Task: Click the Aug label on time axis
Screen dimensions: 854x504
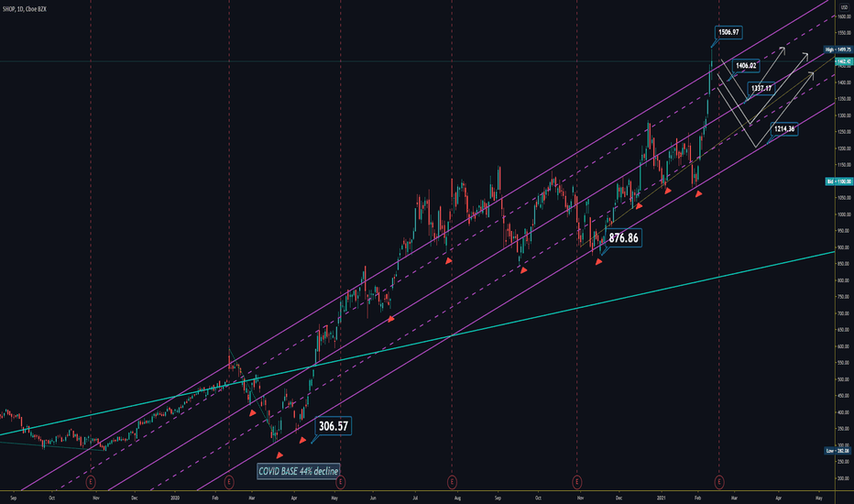Action: tap(457, 498)
